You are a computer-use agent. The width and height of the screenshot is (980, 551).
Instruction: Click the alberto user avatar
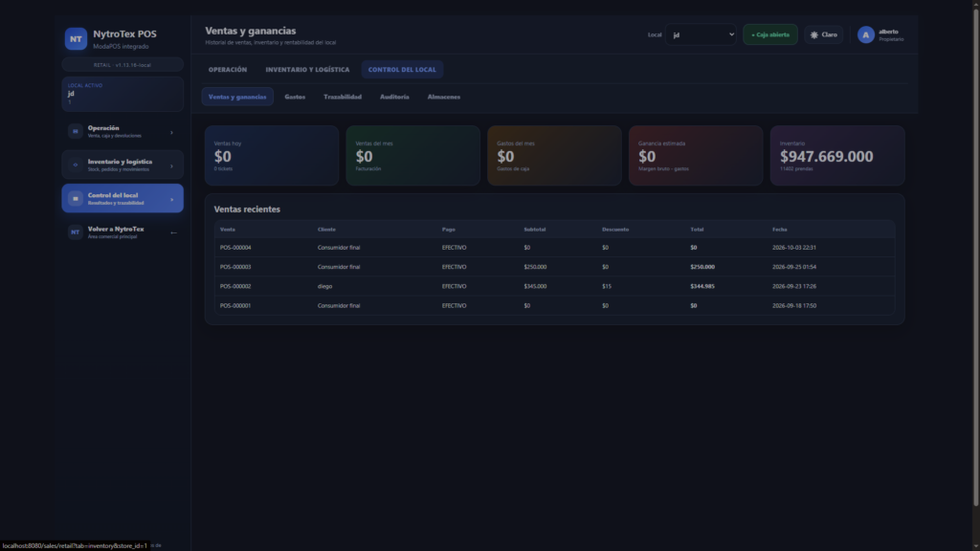865,35
